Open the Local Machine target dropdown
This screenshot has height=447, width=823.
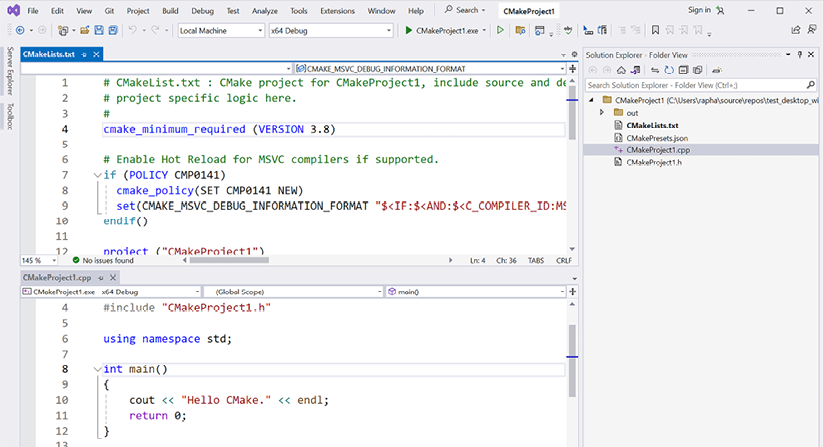pyautogui.click(x=220, y=30)
